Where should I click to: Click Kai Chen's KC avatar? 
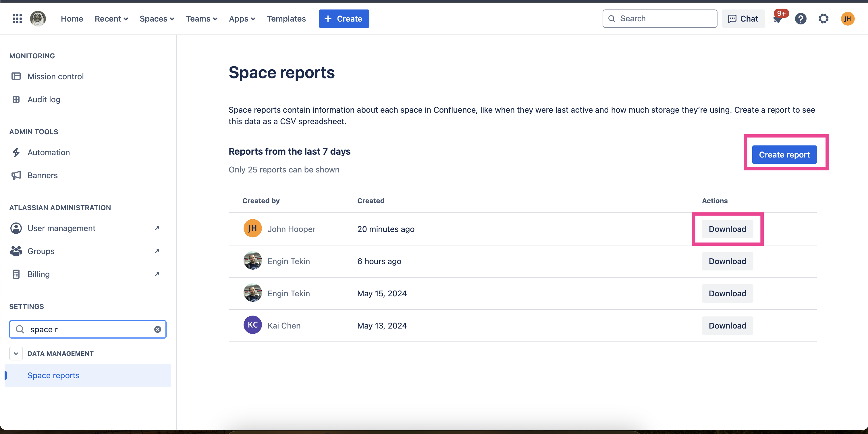pyautogui.click(x=252, y=325)
